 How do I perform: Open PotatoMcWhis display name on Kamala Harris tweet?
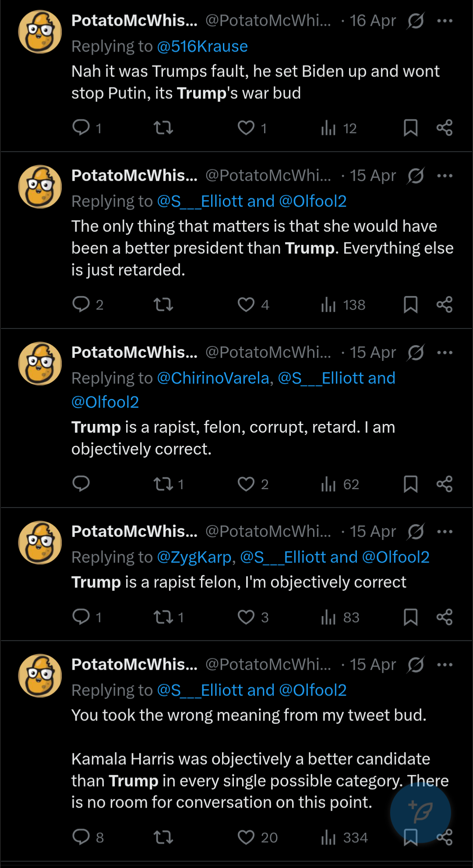(x=134, y=664)
